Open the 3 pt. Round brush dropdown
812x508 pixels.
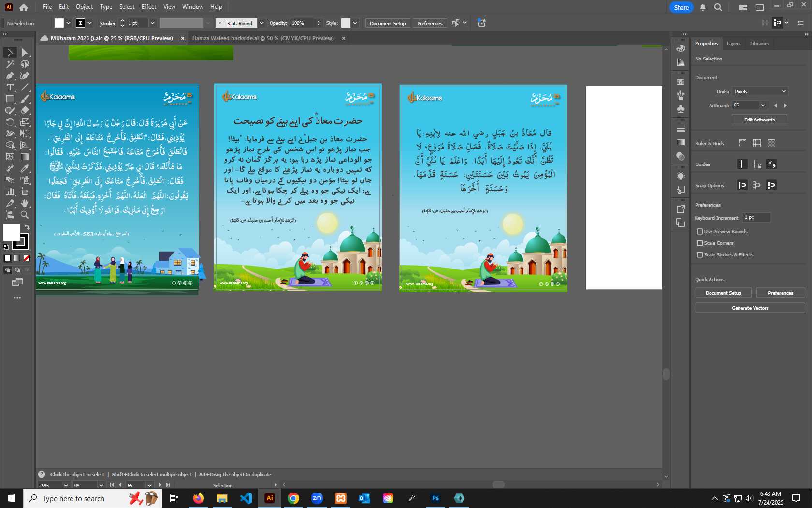coord(261,23)
